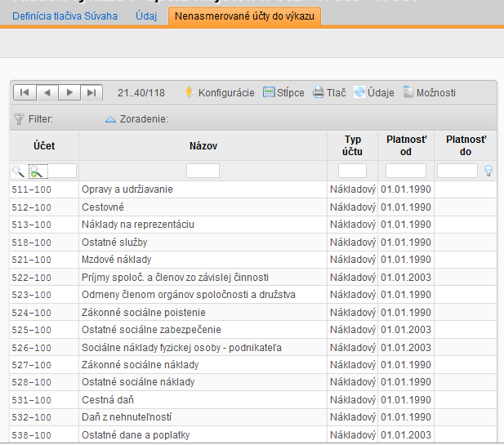504x445 pixels.
Task: Select account 513-100 cell
Action: pos(44,225)
